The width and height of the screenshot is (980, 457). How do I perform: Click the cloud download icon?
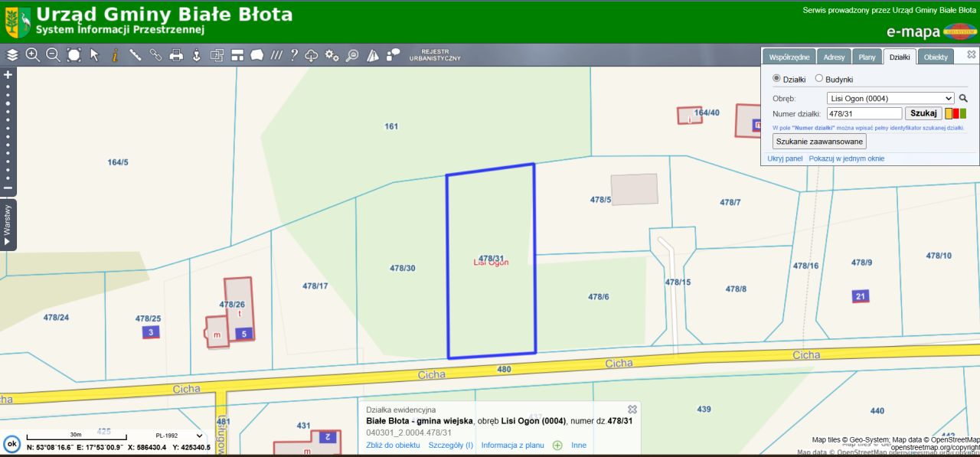(x=312, y=55)
